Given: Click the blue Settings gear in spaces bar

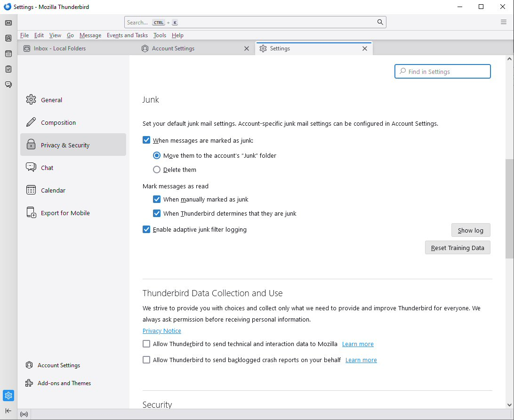Looking at the screenshot, I should click(x=8, y=396).
